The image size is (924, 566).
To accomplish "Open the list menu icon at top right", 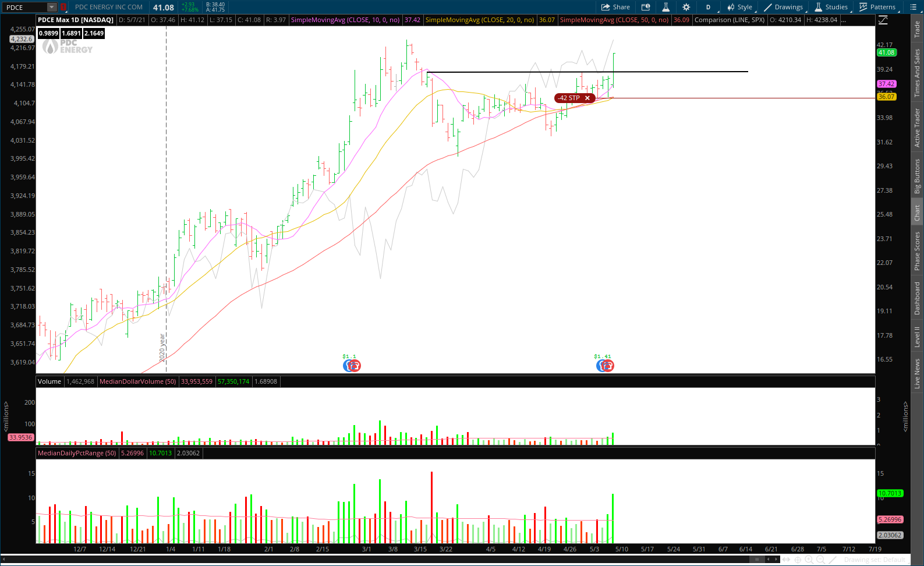I will coord(913,7).
